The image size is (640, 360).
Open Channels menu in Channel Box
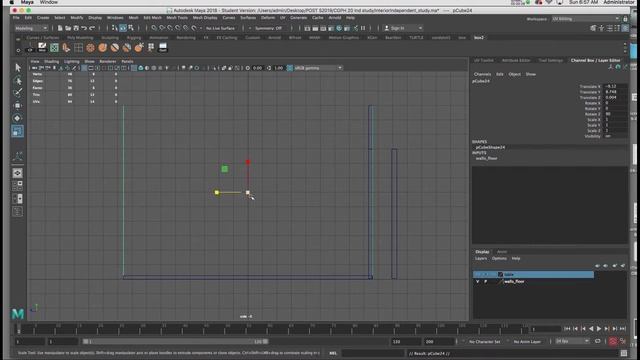482,74
